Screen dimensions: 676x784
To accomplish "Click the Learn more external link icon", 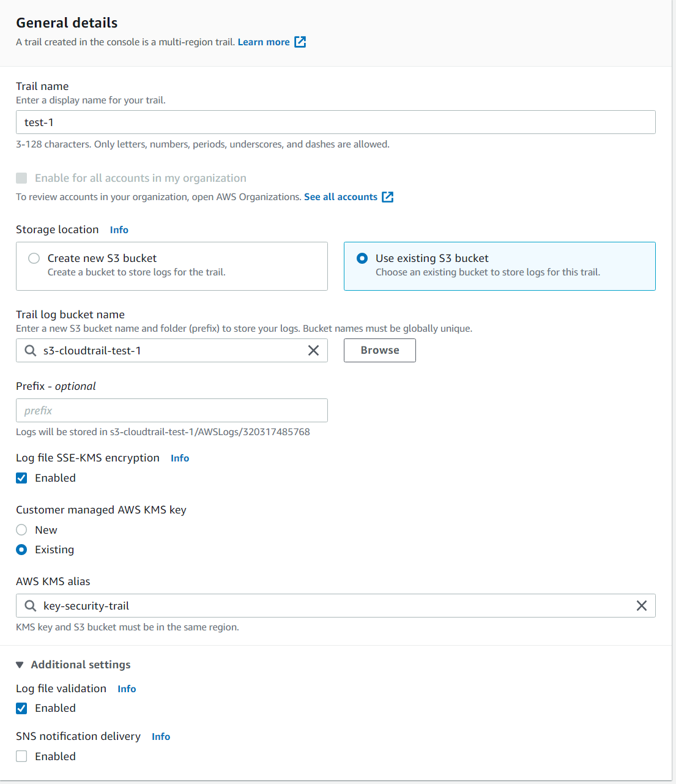I will [x=300, y=42].
